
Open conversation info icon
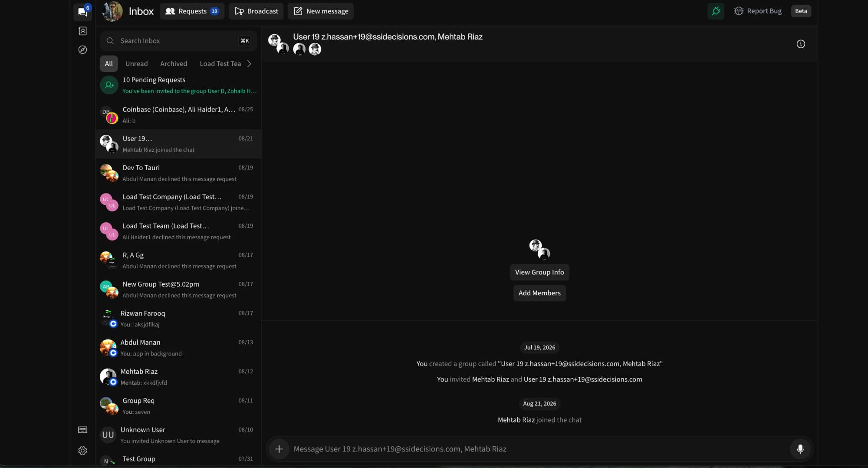click(801, 44)
